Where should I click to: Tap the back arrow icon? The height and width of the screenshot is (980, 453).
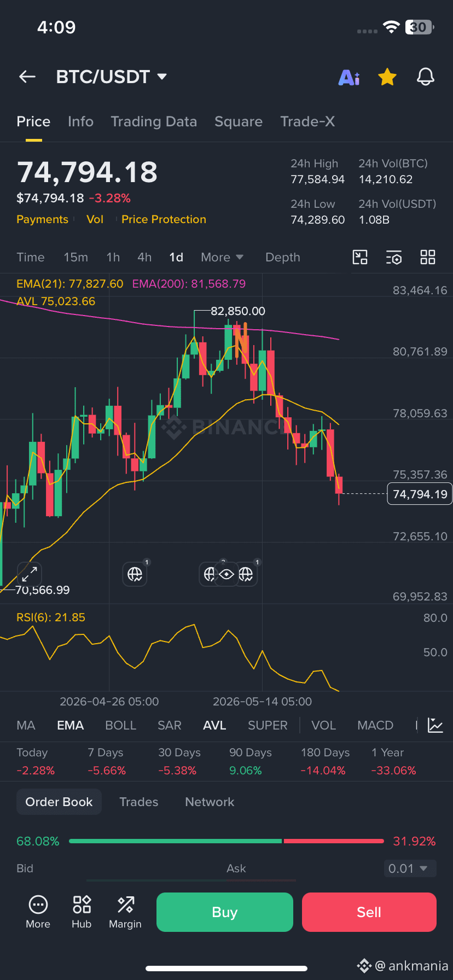[27, 77]
